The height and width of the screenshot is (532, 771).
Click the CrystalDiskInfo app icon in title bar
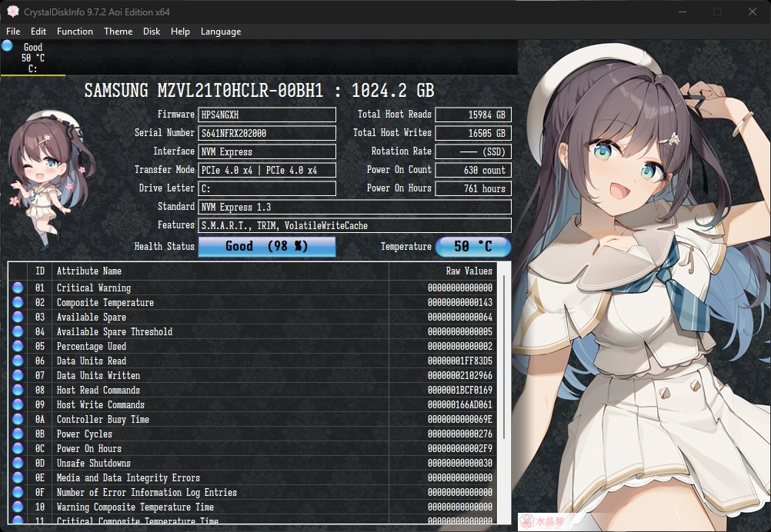(13, 12)
